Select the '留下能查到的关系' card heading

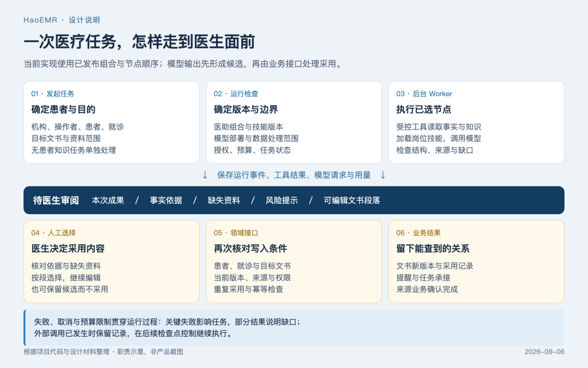coord(433,249)
